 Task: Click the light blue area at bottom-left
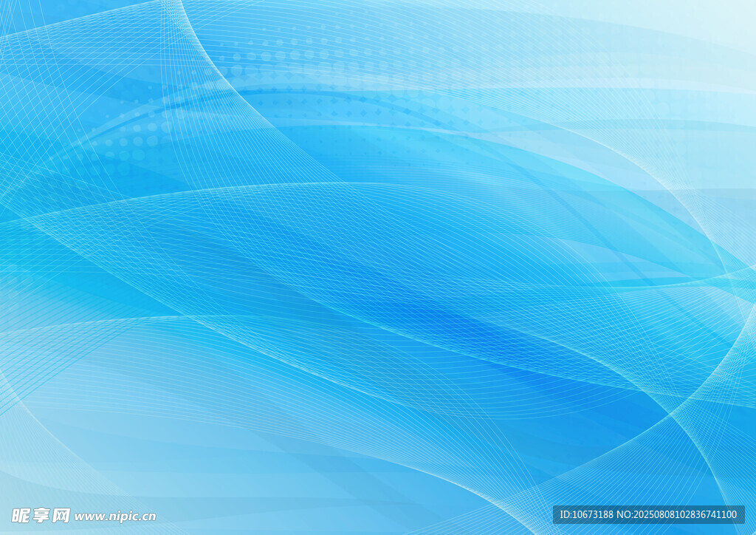(89, 443)
